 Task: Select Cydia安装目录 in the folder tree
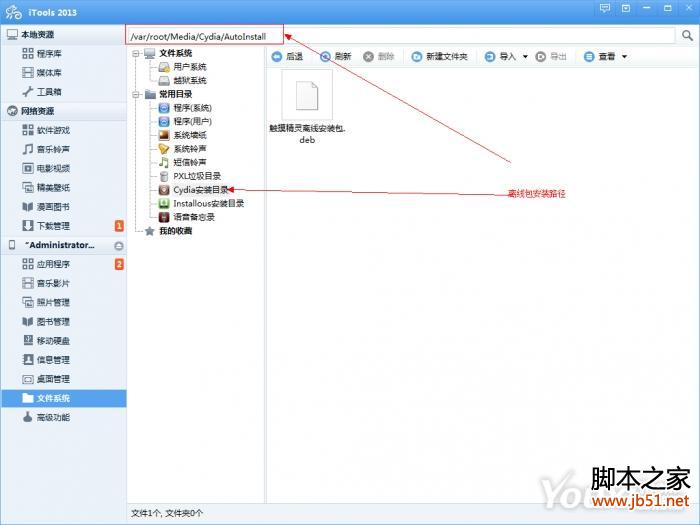pos(200,189)
